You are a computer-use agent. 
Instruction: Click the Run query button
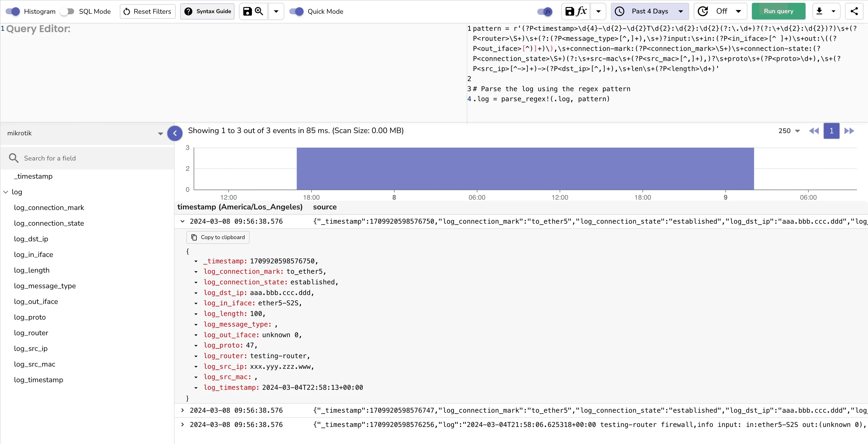[x=778, y=11]
